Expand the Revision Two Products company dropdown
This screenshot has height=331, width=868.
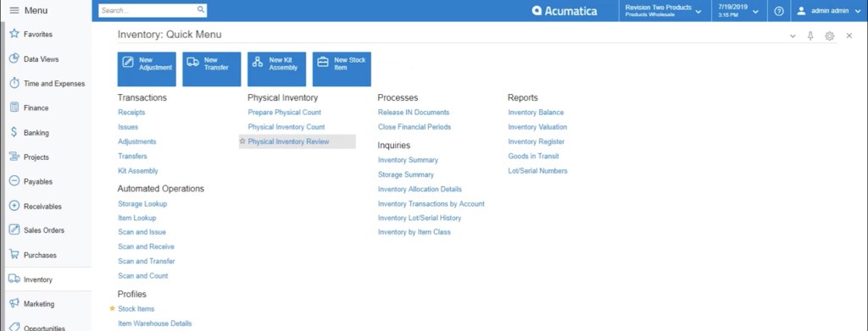click(663, 10)
